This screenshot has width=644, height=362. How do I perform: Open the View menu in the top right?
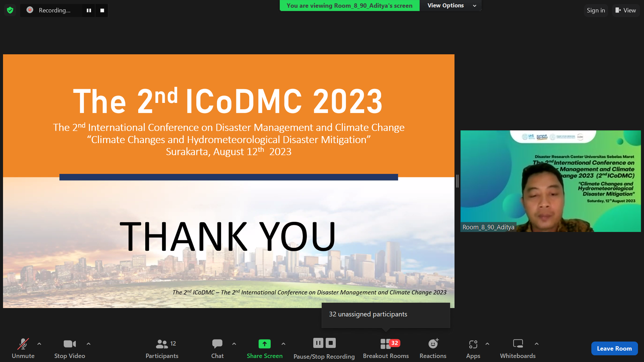pos(626,10)
